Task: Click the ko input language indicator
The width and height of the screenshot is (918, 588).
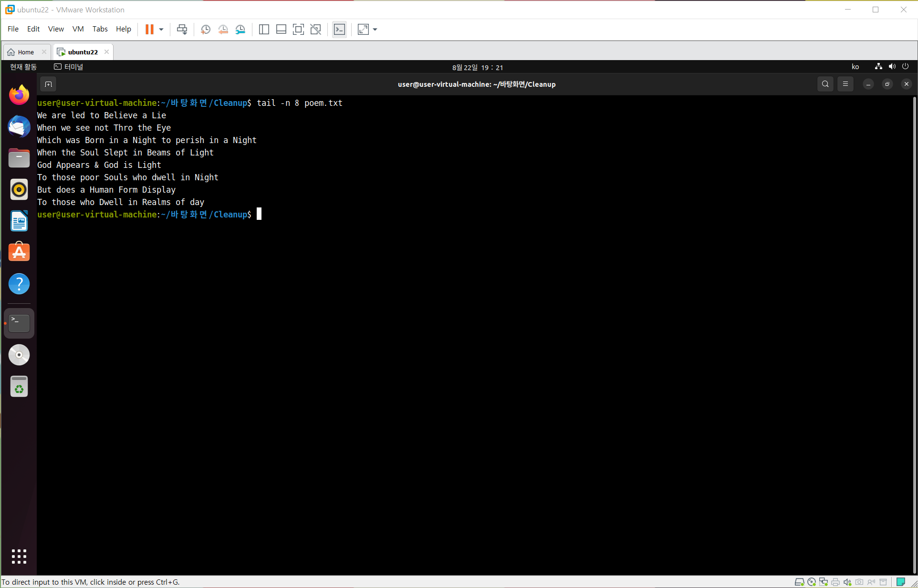Action: [x=855, y=67]
